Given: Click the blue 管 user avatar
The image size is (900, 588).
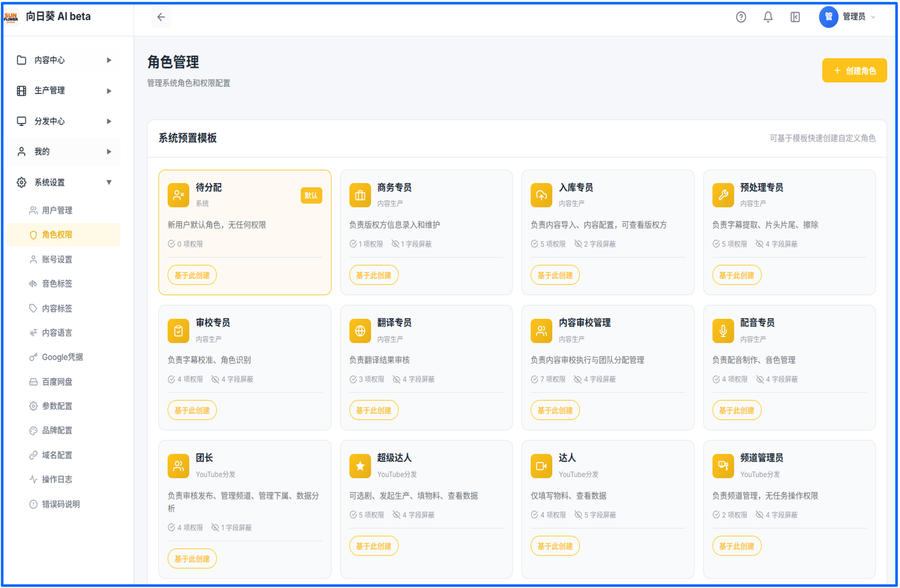Looking at the screenshot, I should [828, 17].
